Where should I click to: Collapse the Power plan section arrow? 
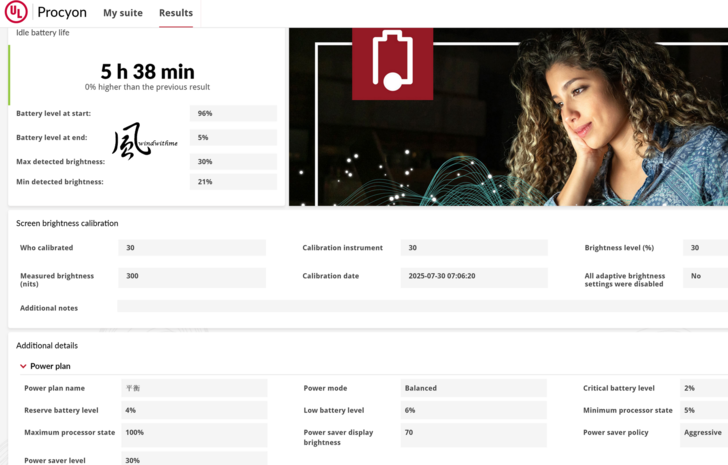coord(24,367)
